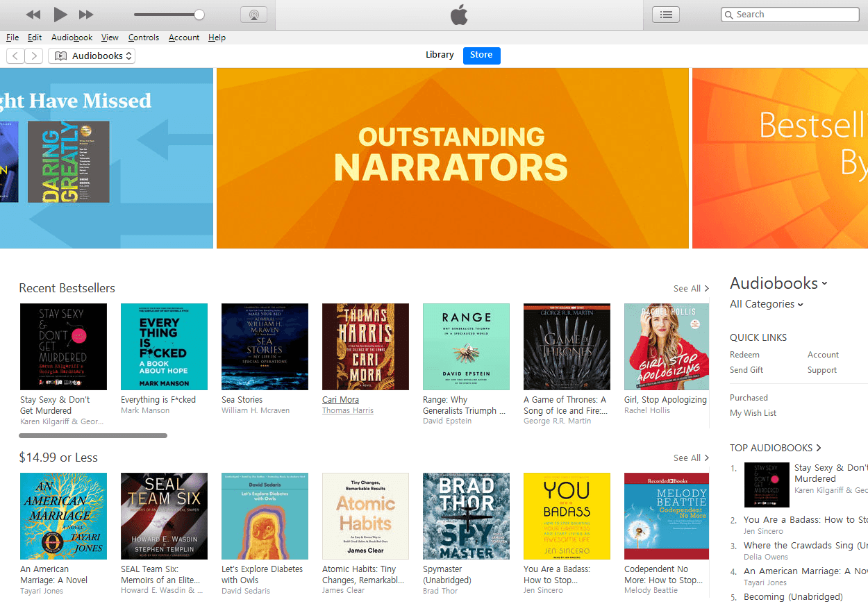
Task: Click the Recent Bestsellers horizontal scrollbar
Action: (x=93, y=436)
